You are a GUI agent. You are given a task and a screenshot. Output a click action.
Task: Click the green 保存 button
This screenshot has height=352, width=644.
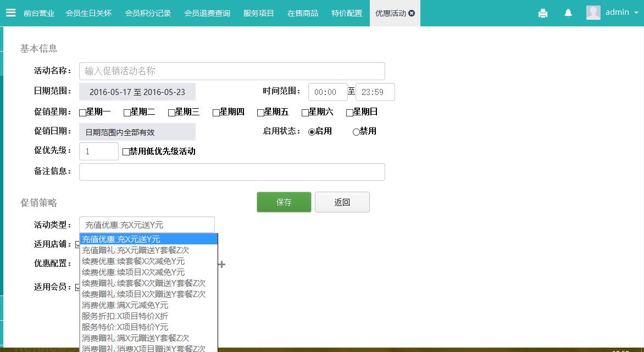[x=284, y=202]
